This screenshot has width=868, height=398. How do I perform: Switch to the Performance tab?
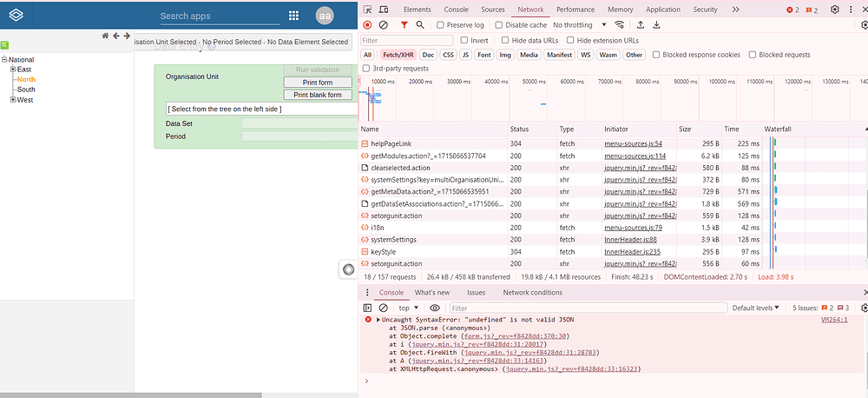point(575,10)
